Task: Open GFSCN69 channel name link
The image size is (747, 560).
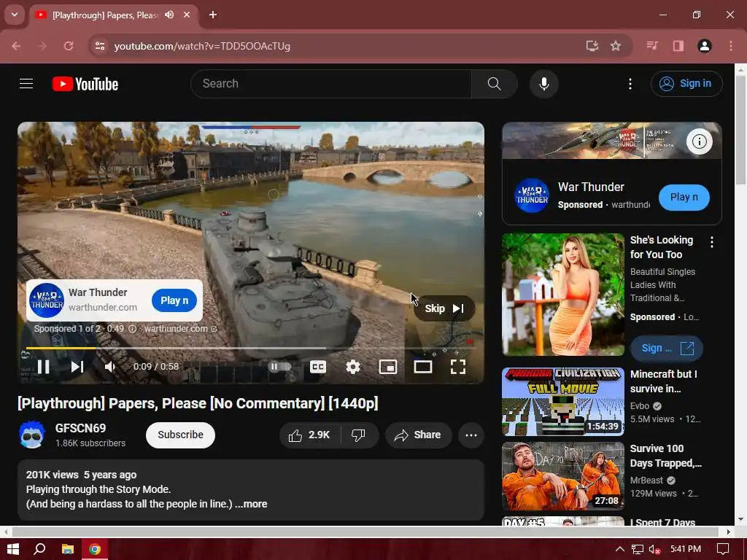Action: (80, 428)
